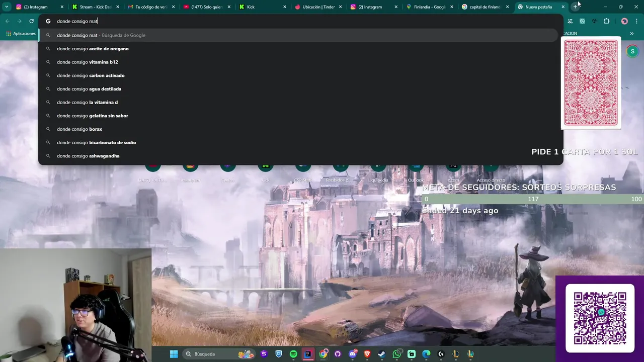
Task: Expand the bookmarks overflow chevron
Action: (x=632, y=33)
